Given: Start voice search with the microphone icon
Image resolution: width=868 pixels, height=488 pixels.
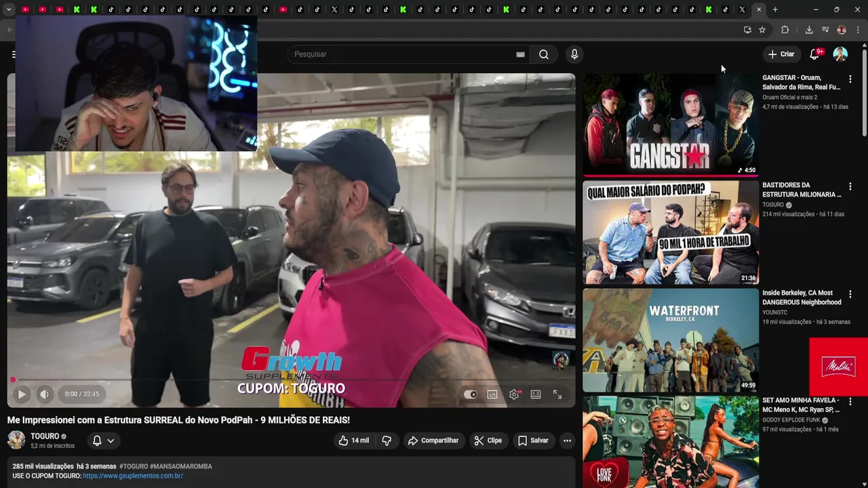Looking at the screenshot, I should (574, 54).
